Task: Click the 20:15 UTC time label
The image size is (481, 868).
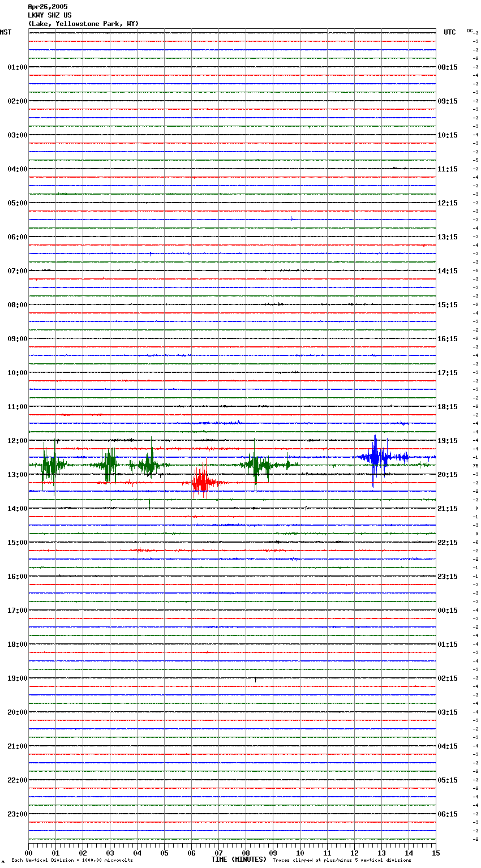Action: (448, 475)
